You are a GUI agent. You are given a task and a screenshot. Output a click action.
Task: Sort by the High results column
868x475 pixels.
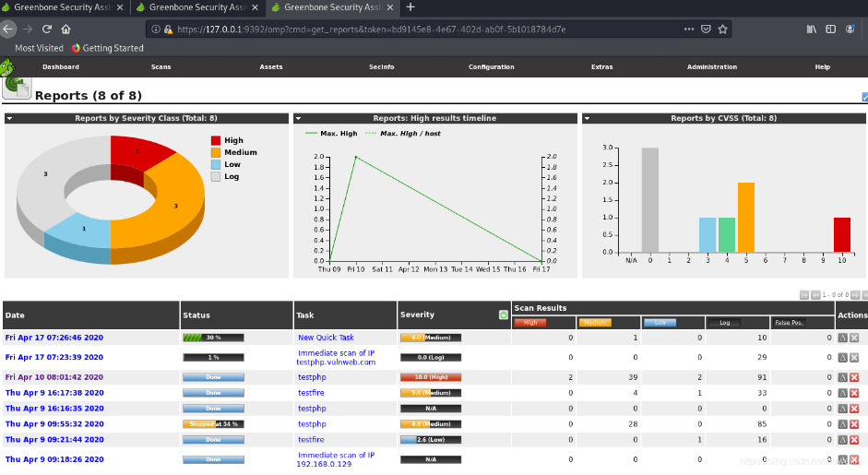(530, 322)
